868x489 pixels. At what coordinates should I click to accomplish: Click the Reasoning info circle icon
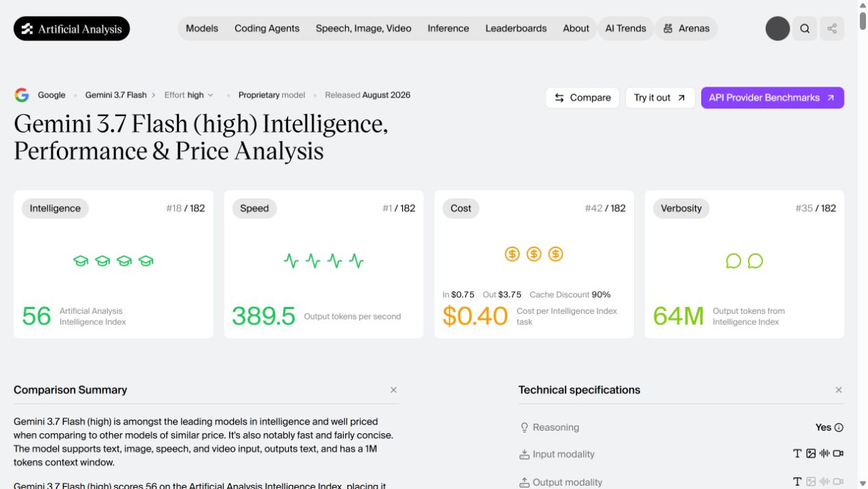(x=838, y=427)
